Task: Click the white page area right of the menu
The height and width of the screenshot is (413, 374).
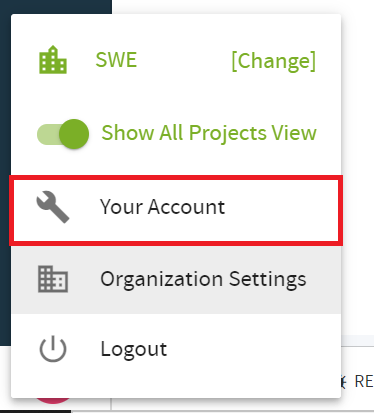Action: [358, 167]
